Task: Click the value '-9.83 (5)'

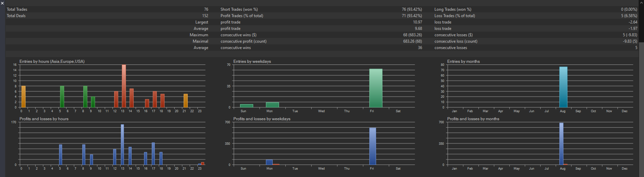Action: (x=630, y=41)
